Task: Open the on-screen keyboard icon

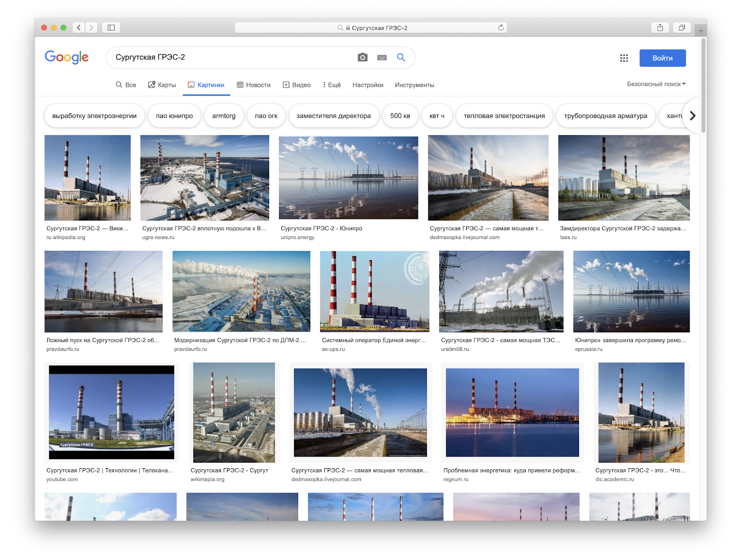Action: click(382, 58)
